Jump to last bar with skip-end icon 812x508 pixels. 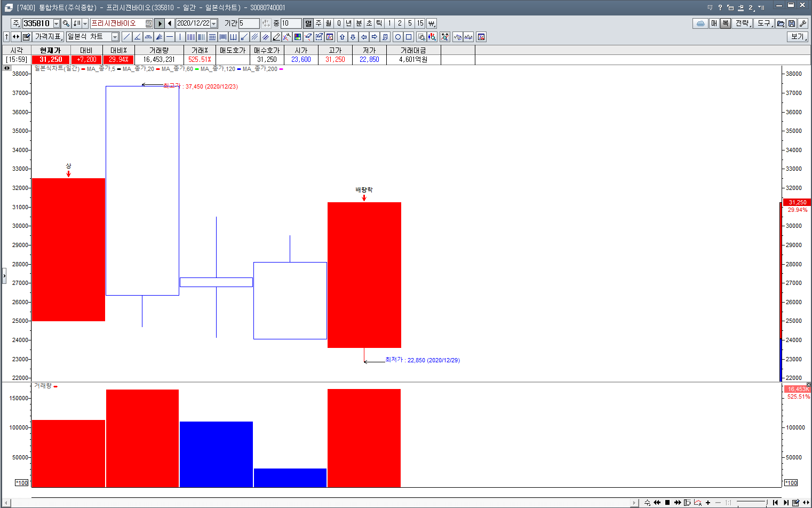[786, 503]
